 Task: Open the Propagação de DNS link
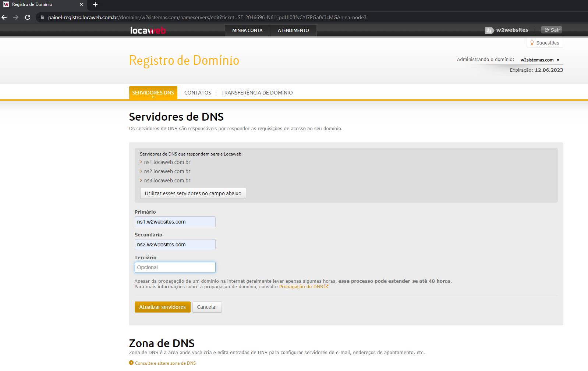[x=301, y=287]
